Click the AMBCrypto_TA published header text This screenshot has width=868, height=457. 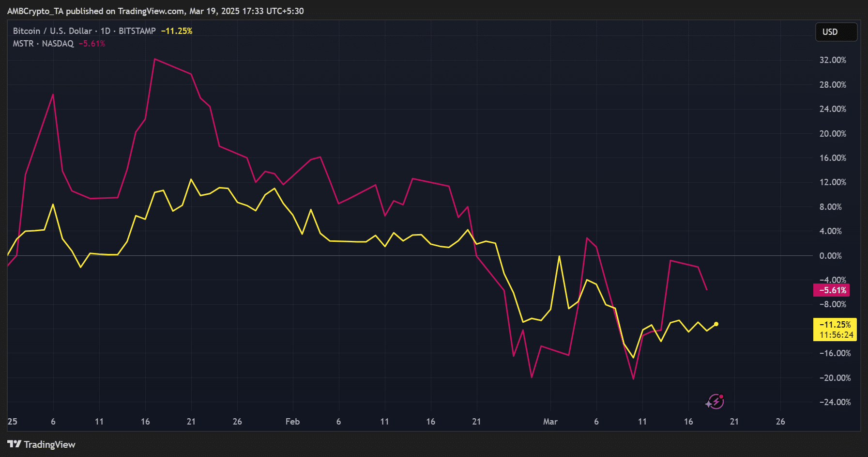coord(155,11)
